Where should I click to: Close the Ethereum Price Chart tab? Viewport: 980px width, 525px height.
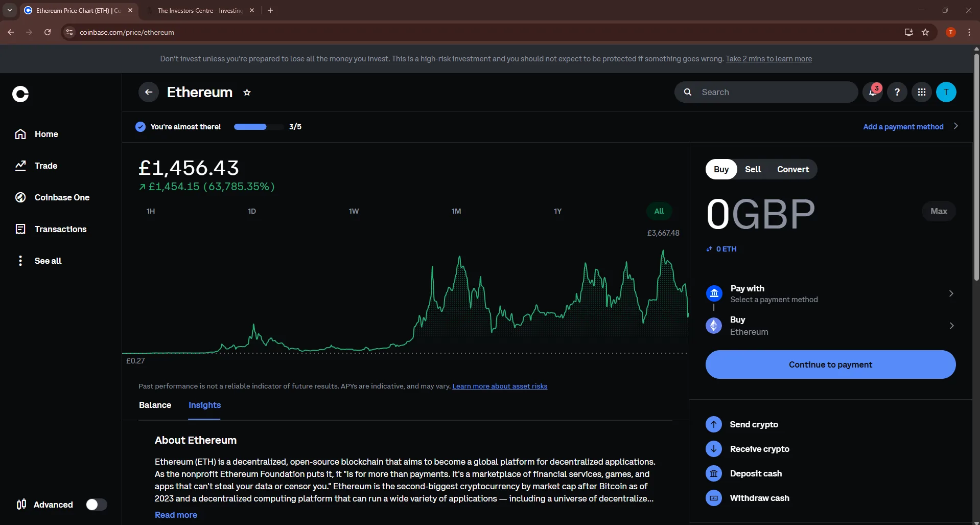[130, 10]
